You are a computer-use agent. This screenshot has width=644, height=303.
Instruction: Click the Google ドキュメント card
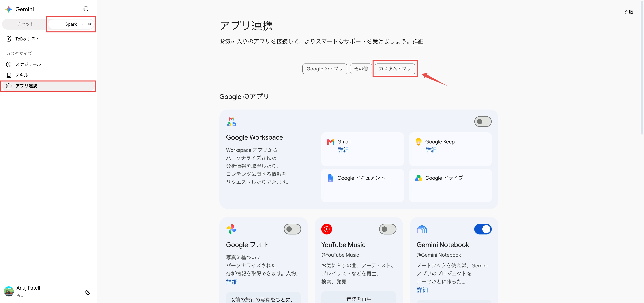pyautogui.click(x=362, y=185)
